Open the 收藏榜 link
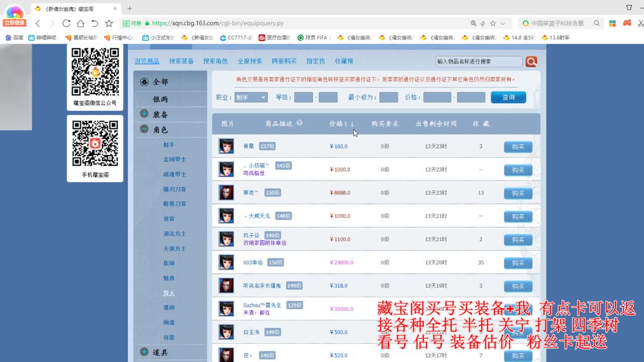644x362 pixels. click(344, 61)
